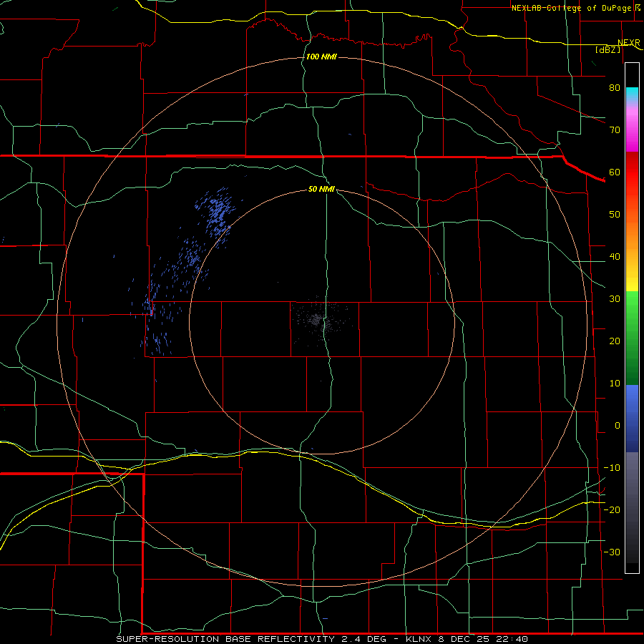The image size is (644, 644).
Task: Select the 20 value on dBZ scale
Action: [x=615, y=341]
